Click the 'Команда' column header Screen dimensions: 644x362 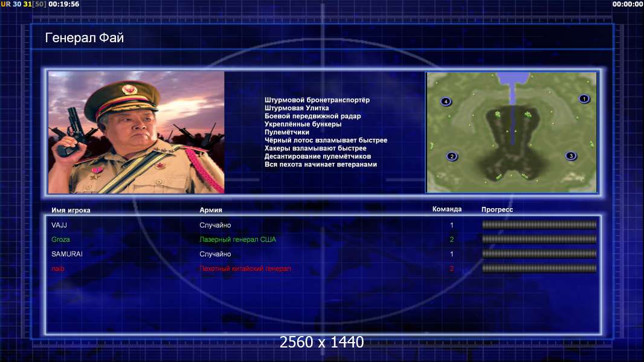coord(447,209)
